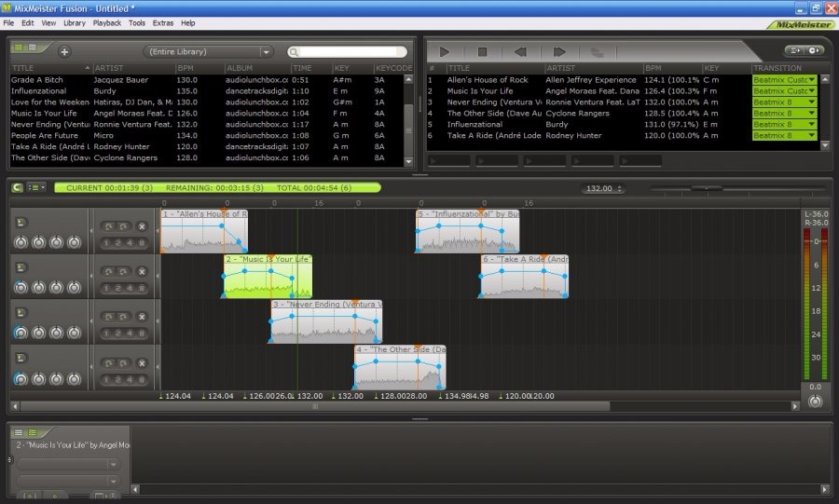839x504 pixels.
Task: Toggle loop length 4 on second lane
Action: tap(130, 288)
